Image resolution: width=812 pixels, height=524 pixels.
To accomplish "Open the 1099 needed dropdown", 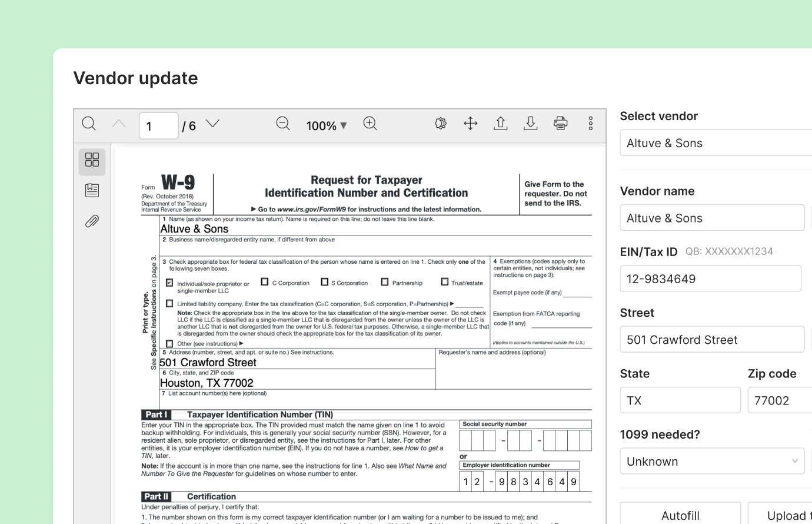I will coord(712,461).
